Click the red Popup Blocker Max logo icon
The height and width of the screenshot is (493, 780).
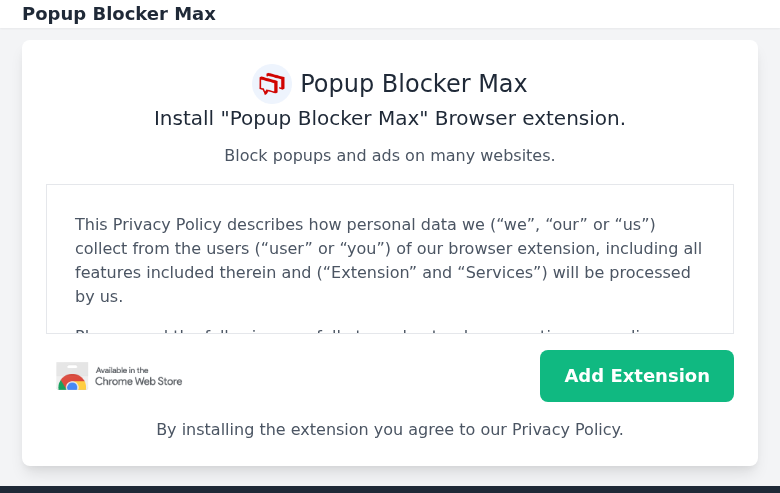click(x=272, y=84)
